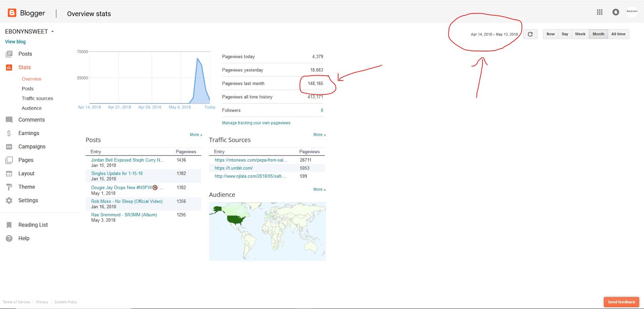Click More link above Posts table

(196, 135)
